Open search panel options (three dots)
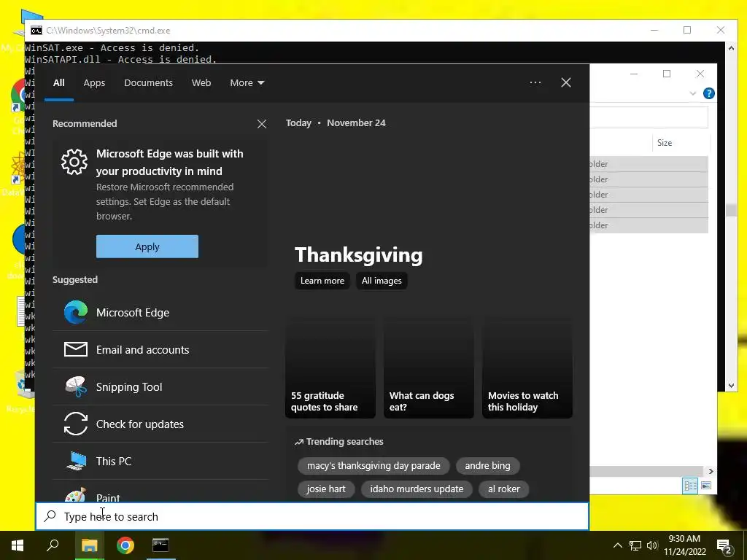This screenshot has height=560, width=747. [x=535, y=82]
